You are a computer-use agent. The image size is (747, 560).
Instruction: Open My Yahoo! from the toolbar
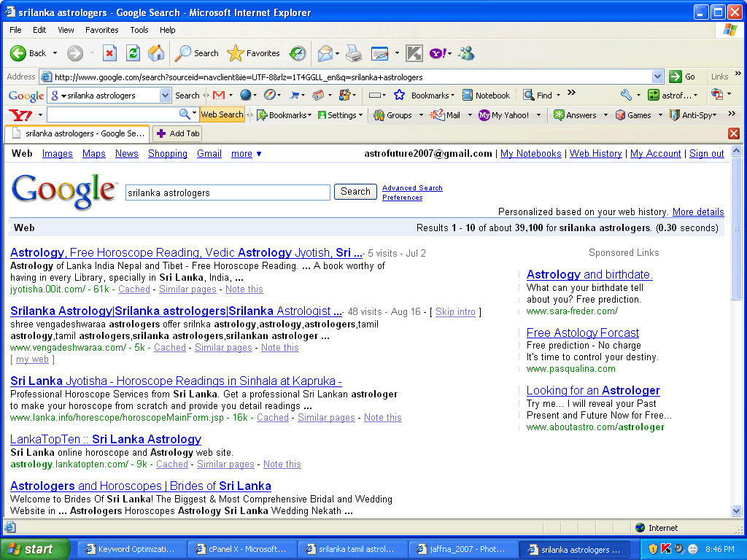[504, 114]
